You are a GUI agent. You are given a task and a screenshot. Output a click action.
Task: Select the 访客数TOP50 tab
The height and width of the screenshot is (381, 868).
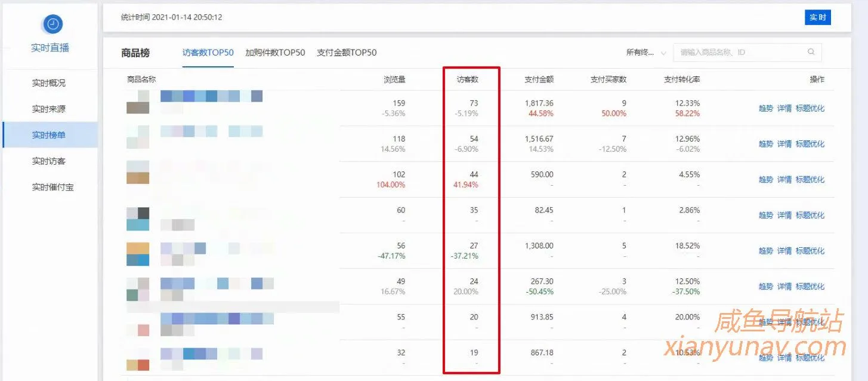pyautogui.click(x=208, y=52)
